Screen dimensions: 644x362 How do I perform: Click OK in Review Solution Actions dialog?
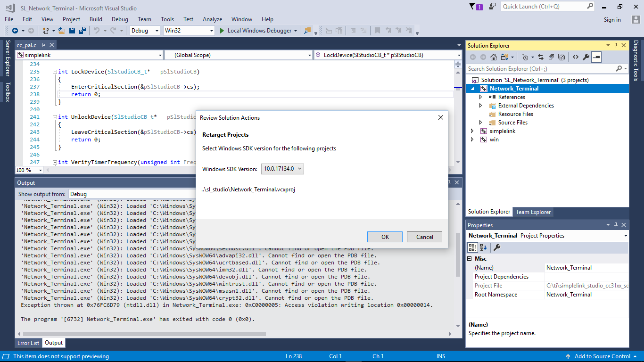pos(385,237)
